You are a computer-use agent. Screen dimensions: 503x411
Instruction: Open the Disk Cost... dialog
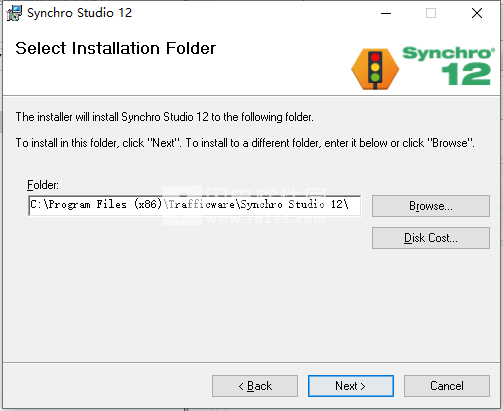point(431,238)
